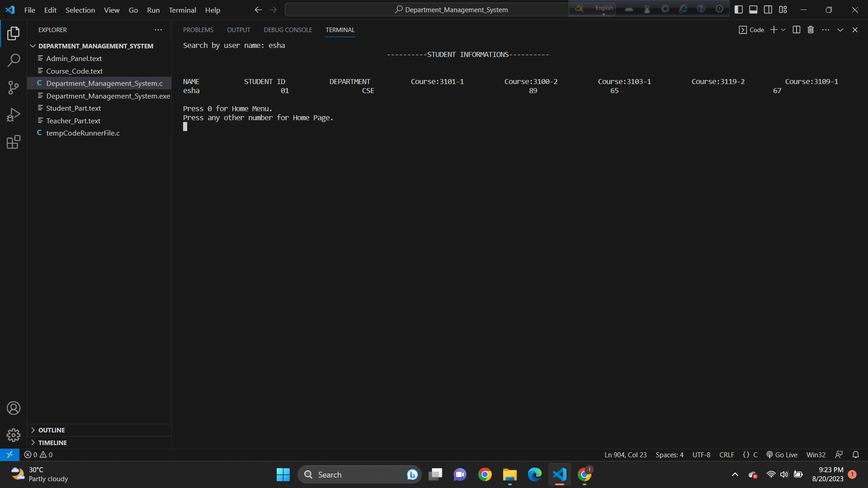868x488 pixels.
Task: Open the Extensions icon
Action: tap(13, 141)
